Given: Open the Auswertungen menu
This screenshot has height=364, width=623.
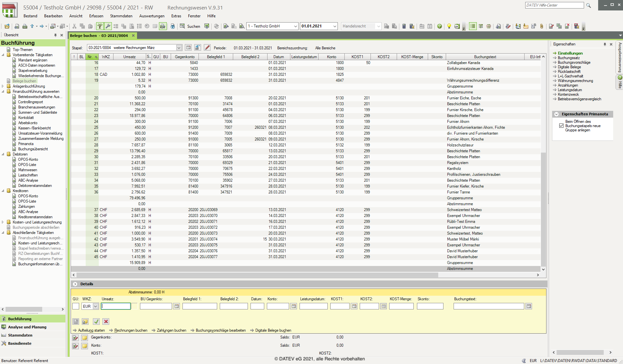Looking at the screenshot, I should [x=152, y=16].
